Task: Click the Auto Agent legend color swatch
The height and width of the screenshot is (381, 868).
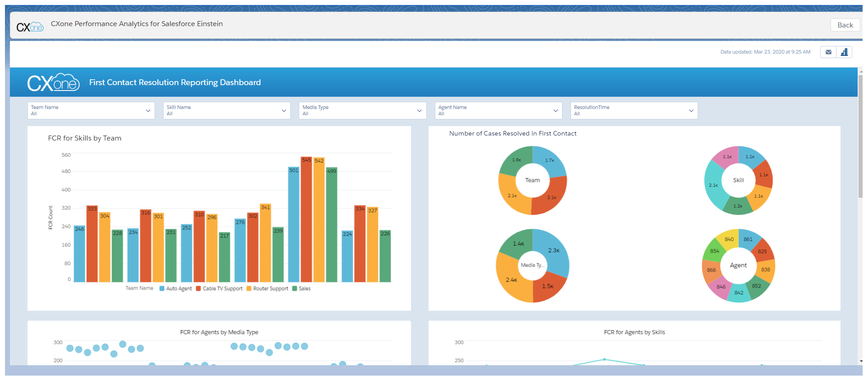Action: click(x=162, y=289)
